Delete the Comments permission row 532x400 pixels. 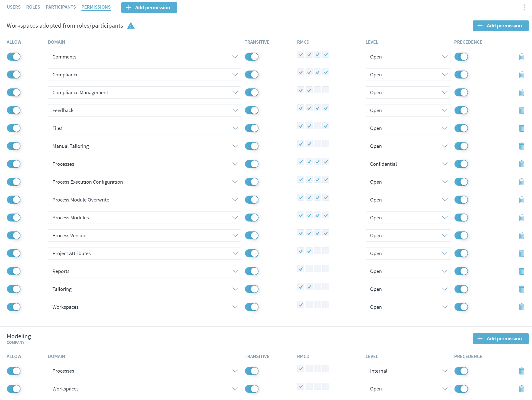[x=521, y=57]
